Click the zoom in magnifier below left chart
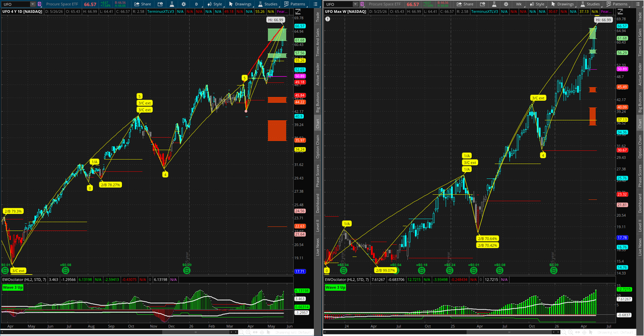This screenshot has height=336, width=644. pyautogui.click(x=248, y=332)
